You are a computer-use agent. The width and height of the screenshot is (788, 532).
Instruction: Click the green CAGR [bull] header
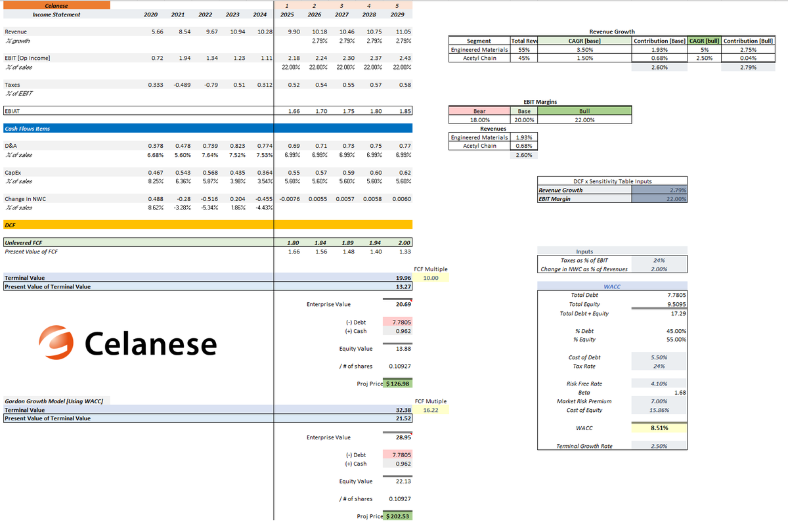click(704, 41)
